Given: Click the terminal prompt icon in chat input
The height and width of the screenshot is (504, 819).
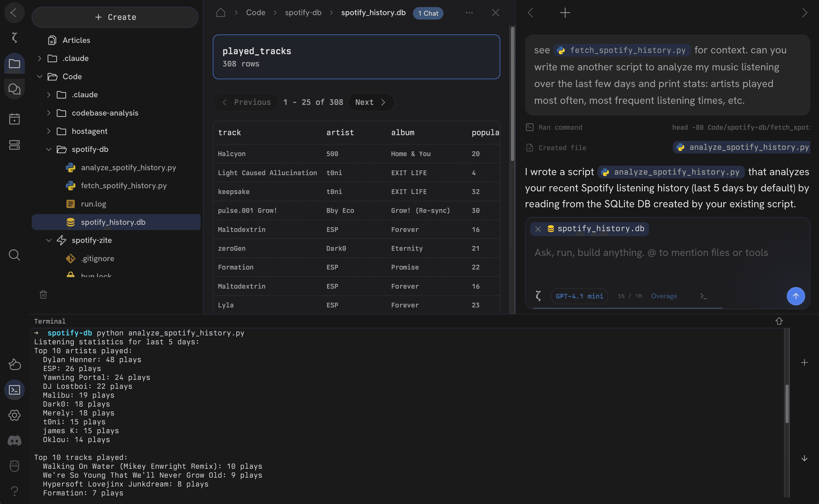Looking at the screenshot, I should click(703, 296).
